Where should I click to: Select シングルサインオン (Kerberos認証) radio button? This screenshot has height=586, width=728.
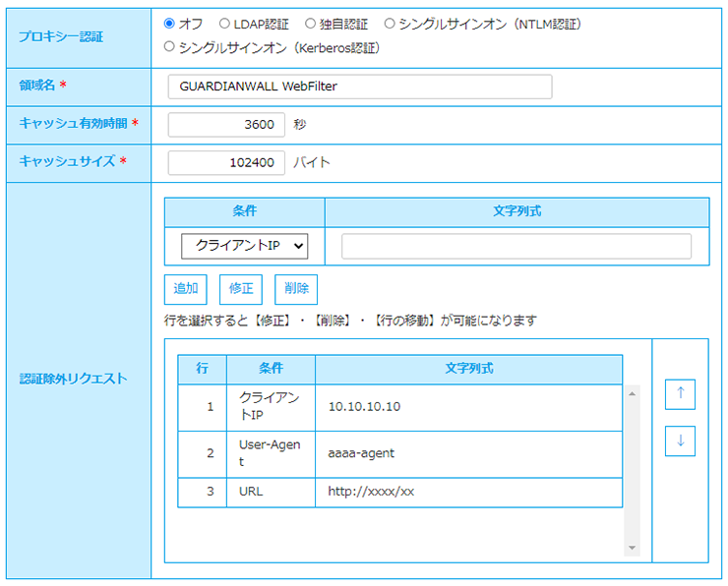coord(169,47)
